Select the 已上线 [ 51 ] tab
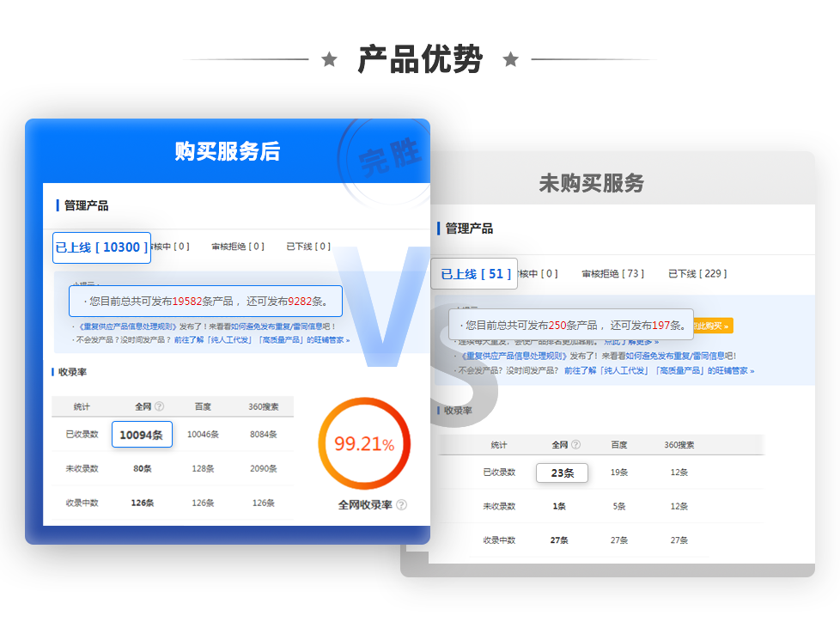Screen dimensions: 840x622 (475, 274)
